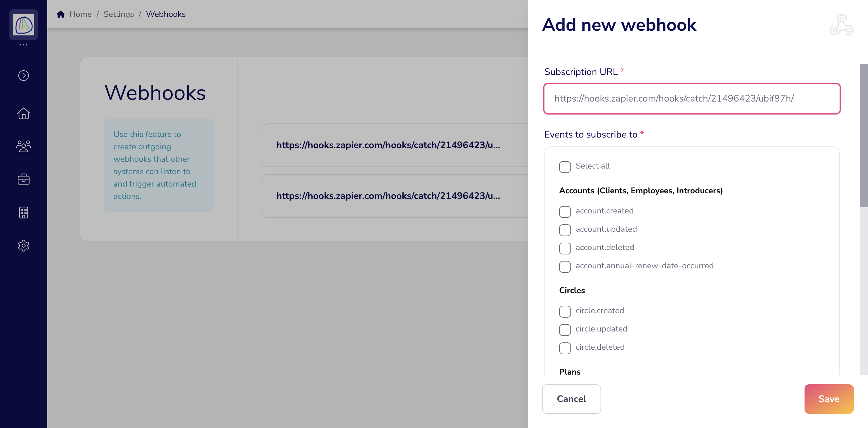This screenshot has height=428, width=868.
Task: Click the Accounts (Clients, Employees, Introducers) heading
Action: point(641,191)
